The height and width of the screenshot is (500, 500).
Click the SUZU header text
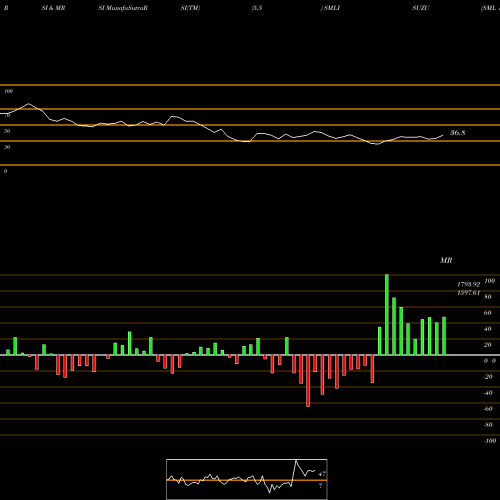(x=421, y=8)
